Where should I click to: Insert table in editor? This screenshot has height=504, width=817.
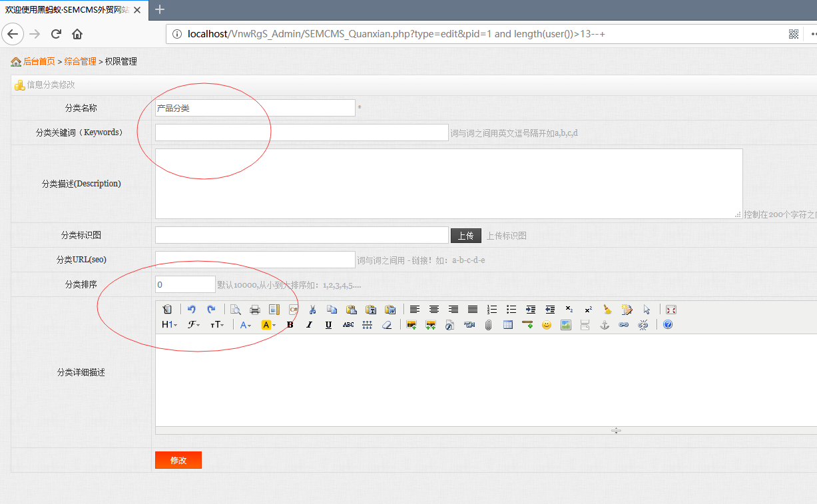pyautogui.click(x=508, y=325)
